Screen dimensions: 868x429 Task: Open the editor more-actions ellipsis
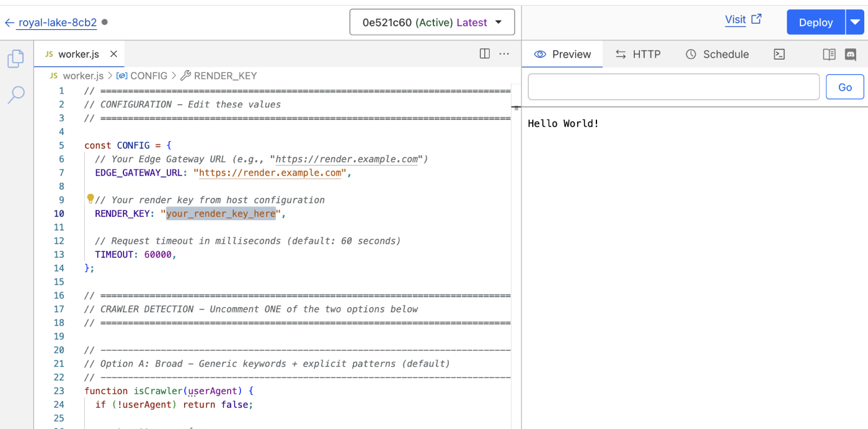coord(504,54)
